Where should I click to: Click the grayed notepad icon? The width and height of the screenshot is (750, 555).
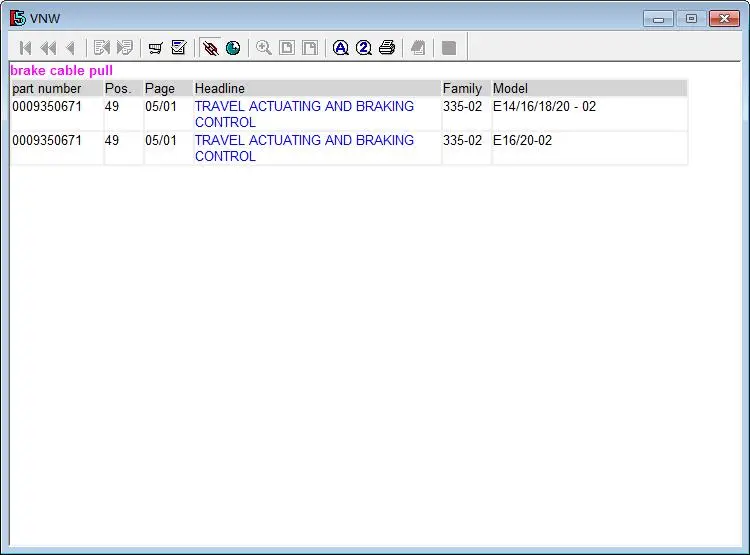(418, 48)
